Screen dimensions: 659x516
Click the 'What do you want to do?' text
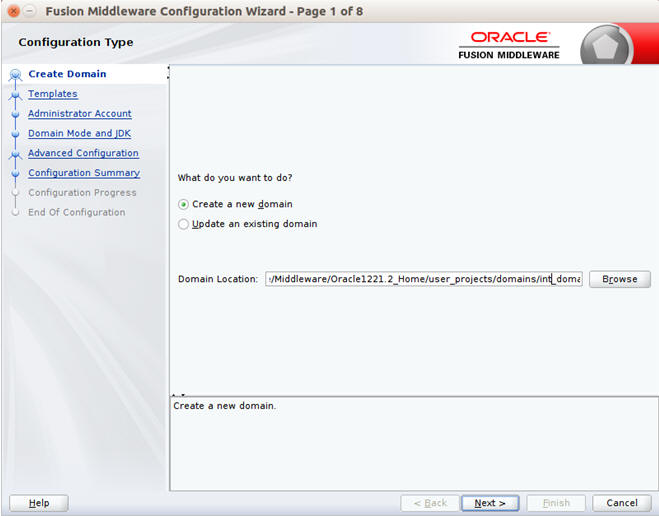(x=235, y=178)
